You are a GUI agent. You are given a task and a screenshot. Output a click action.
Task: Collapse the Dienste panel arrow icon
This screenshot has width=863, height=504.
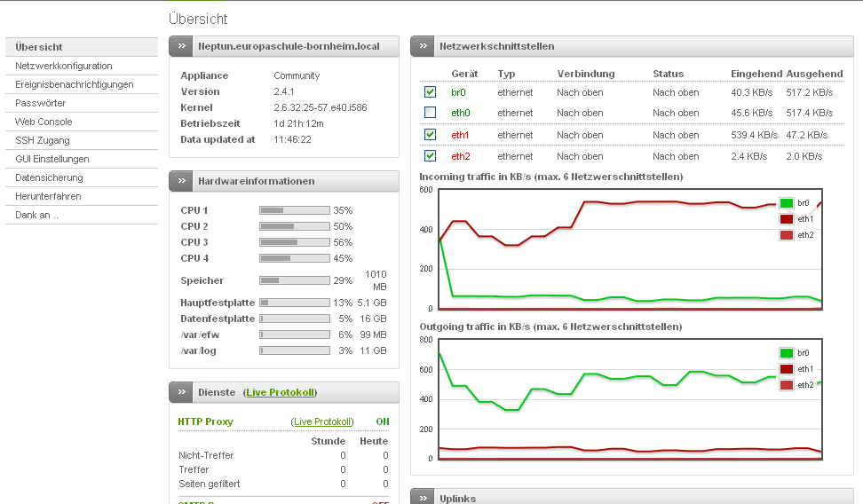[x=180, y=392]
